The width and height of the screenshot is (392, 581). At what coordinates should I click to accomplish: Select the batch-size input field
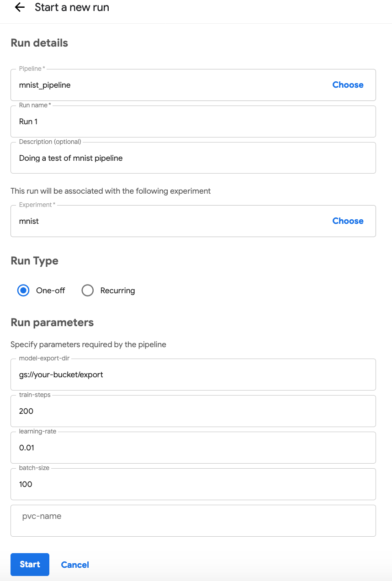[x=193, y=484]
